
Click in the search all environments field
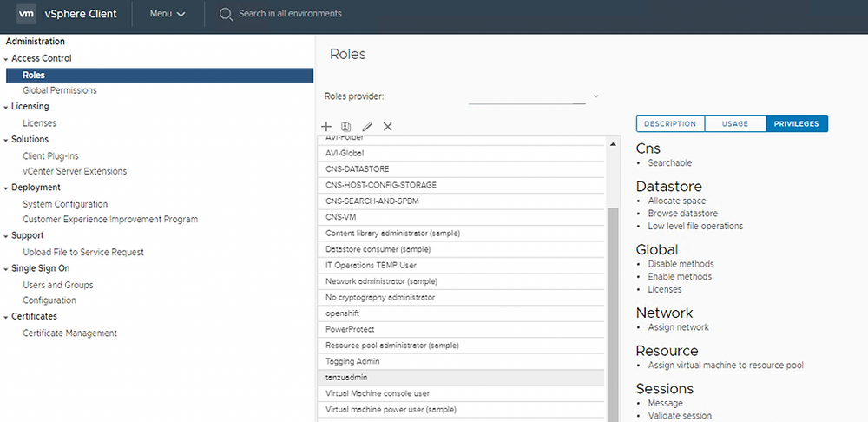click(x=290, y=13)
